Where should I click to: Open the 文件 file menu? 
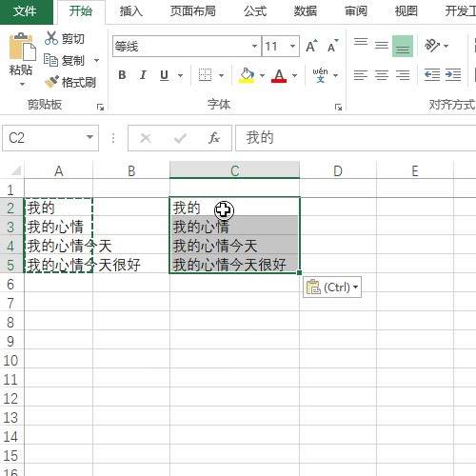(25, 11)
